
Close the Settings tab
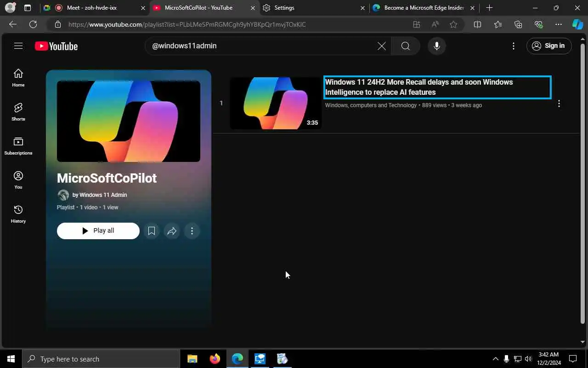point(363,8)
